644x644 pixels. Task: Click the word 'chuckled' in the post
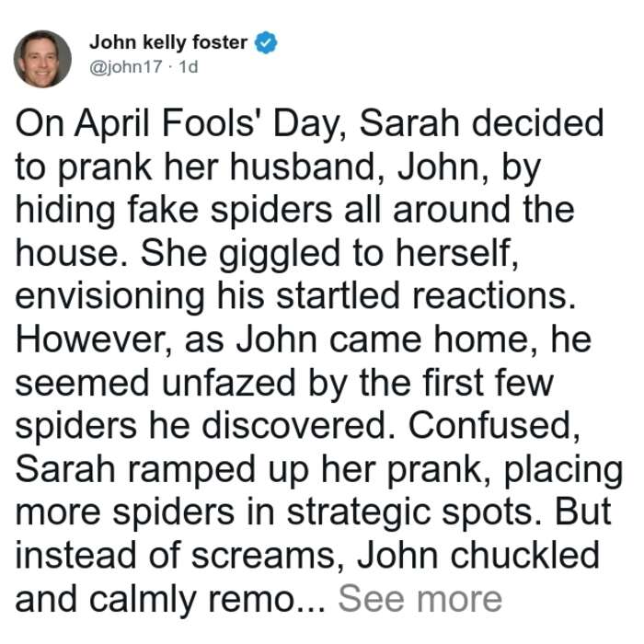tap(525, 556)
